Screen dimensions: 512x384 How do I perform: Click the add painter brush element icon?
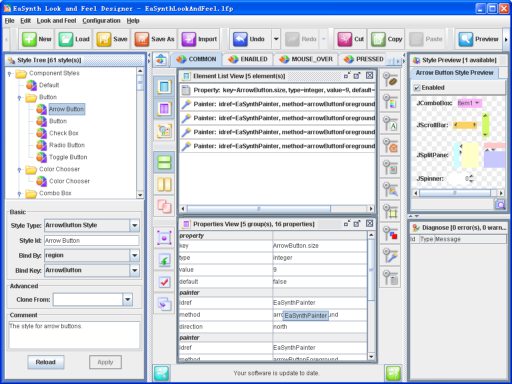(x=390, y=256)
